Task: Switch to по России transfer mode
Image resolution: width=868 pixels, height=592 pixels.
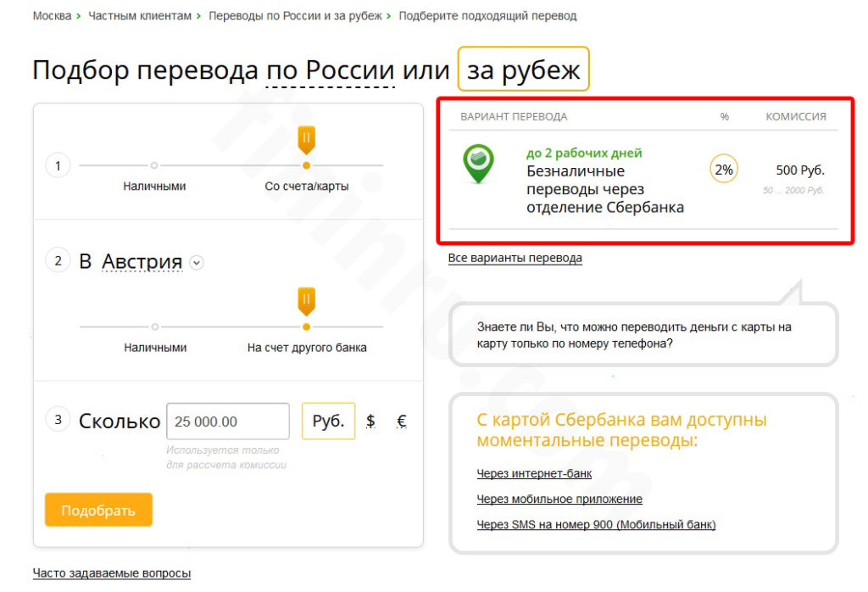Action: [x=331, y=70]
